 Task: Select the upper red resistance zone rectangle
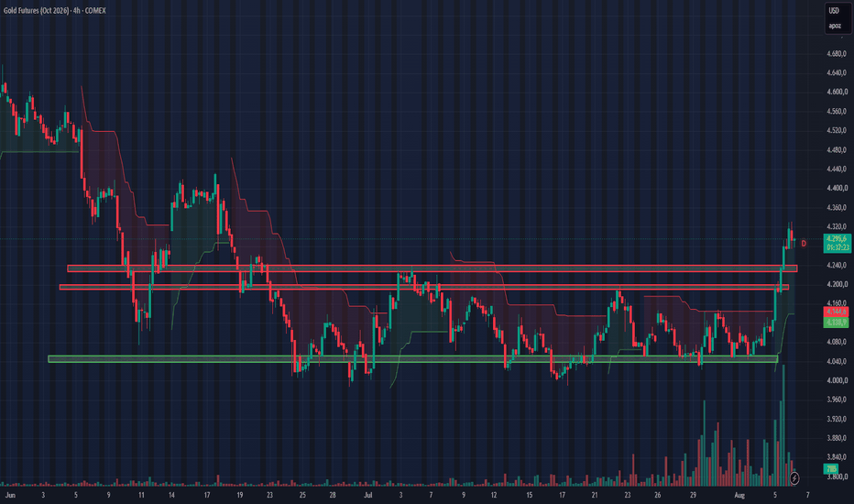tap(432, 268)
